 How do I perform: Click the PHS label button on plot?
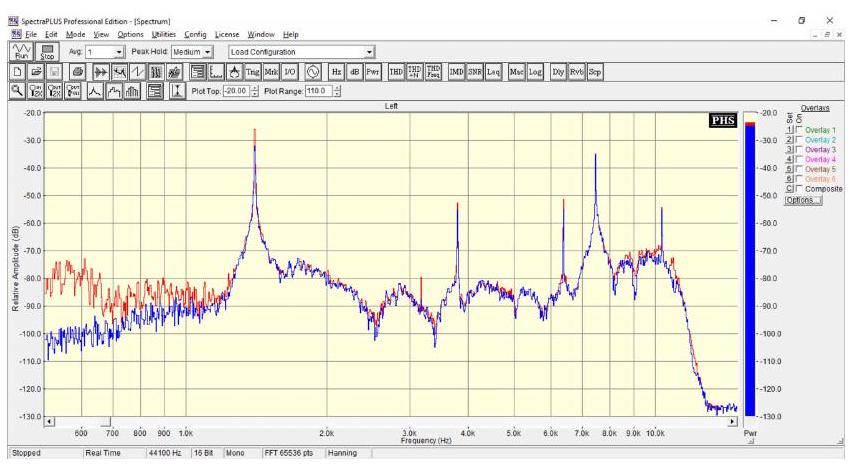click(723, 120)
